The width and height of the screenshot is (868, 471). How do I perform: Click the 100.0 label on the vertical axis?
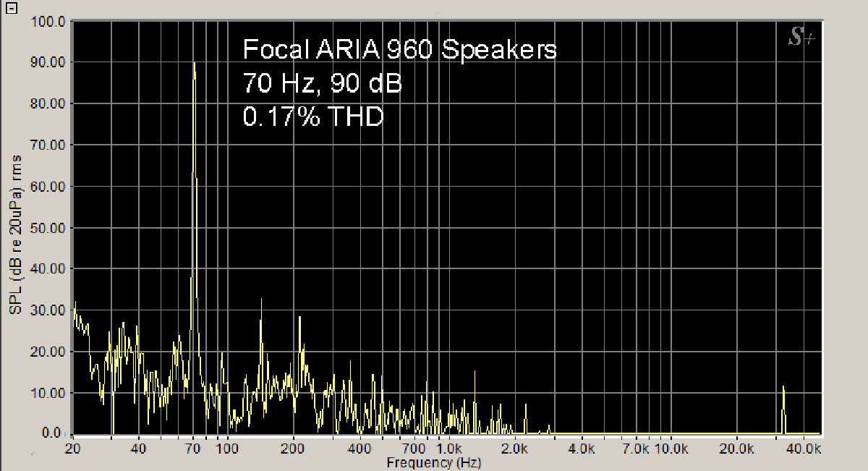(x=50, y=22)
